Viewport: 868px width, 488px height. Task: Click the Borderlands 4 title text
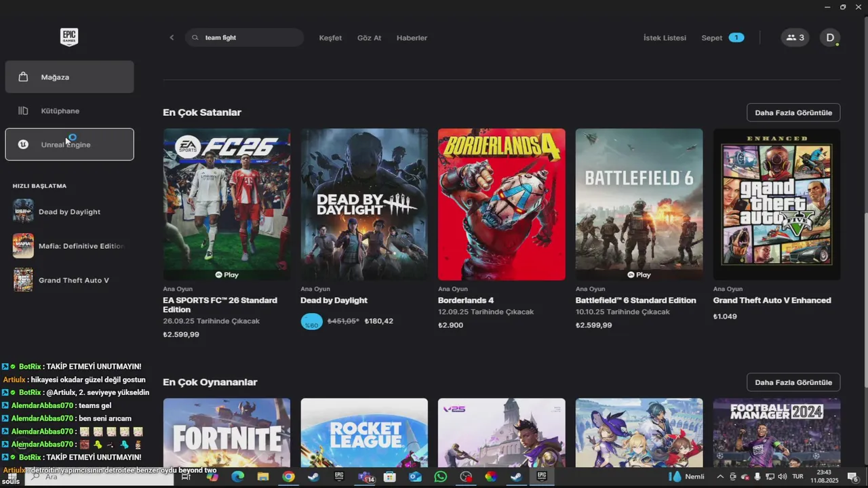click(466, 300)
